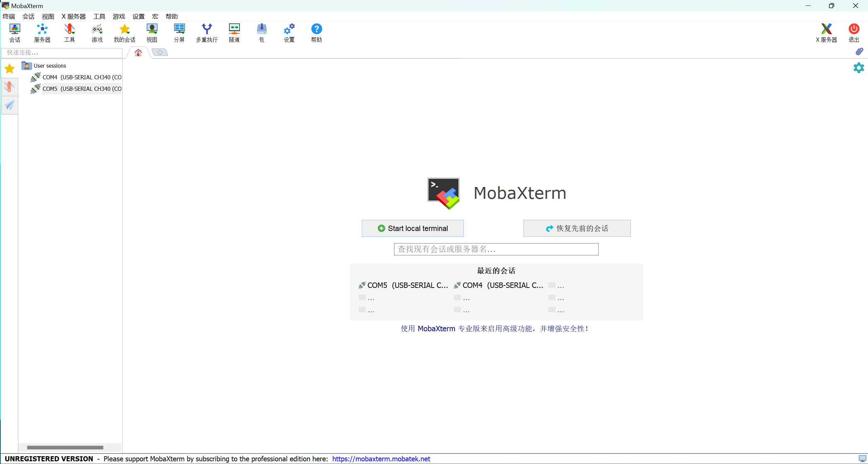
Task: Click the teal gear icon at right edge
Action: (859, 68)
